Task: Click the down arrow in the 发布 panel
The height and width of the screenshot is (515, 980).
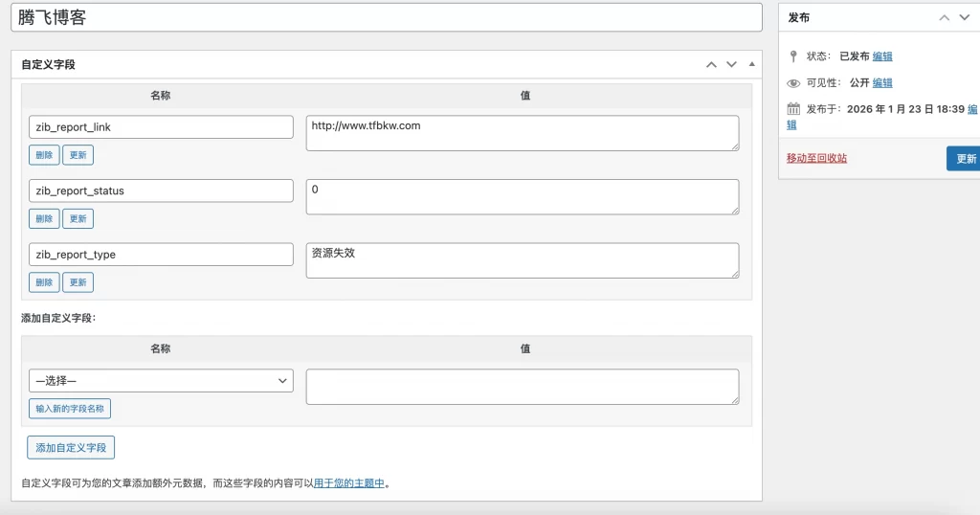Action: (965, 18)
